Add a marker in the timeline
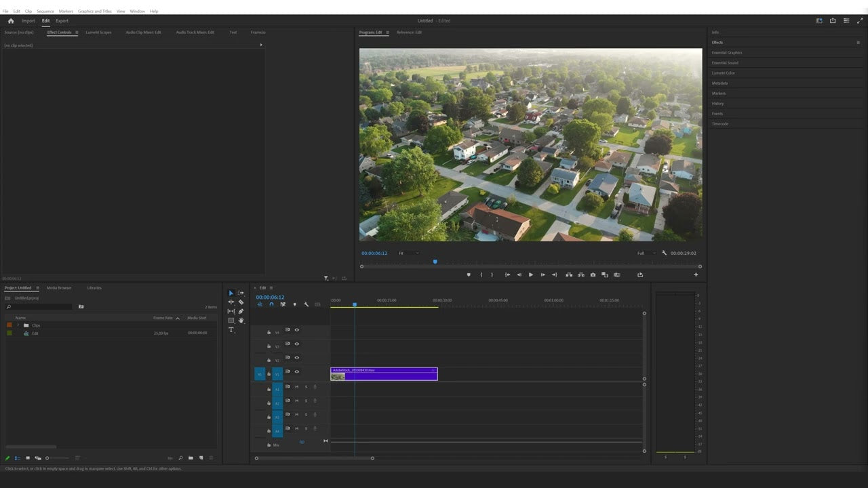Viewport: 868px width, 488px height. [x=294, y=304]
